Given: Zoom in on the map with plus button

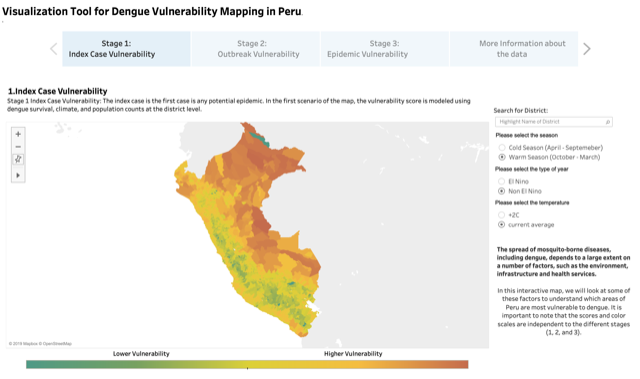Looking at the screenshot, I should (18, 134).
